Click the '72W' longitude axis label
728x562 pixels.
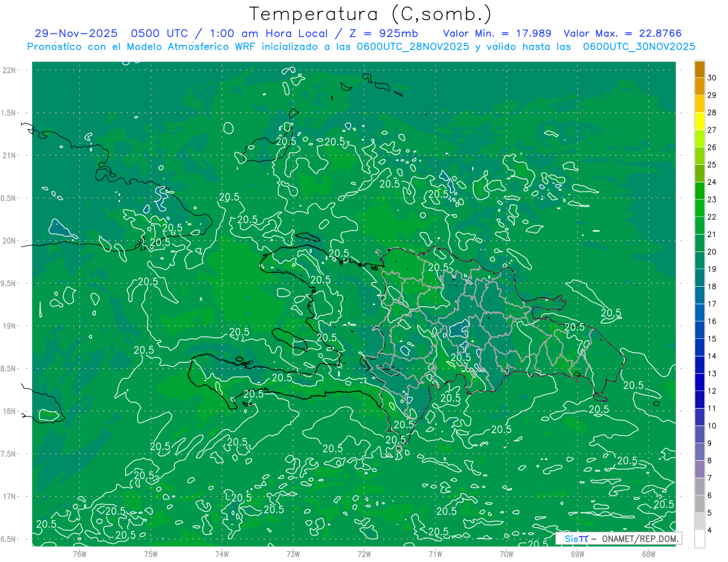tap(364, 554)
